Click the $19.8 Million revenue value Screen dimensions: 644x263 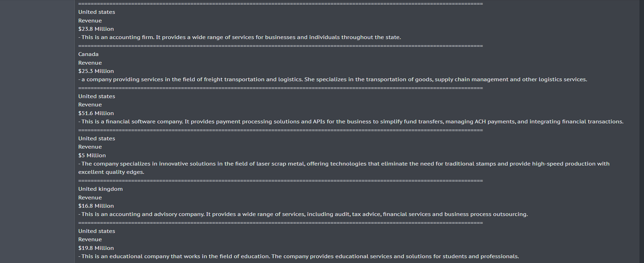pyautogui.click(x=96, y=248)
